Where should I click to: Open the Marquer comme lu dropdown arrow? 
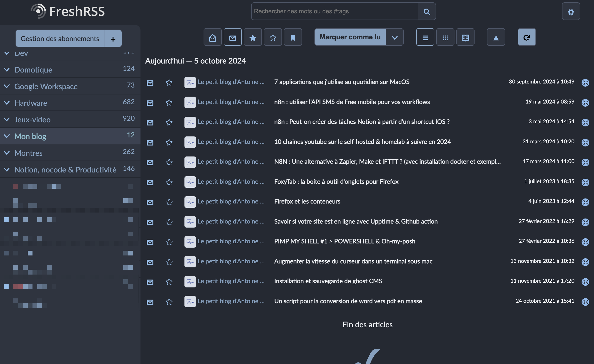tap(394, 37)
